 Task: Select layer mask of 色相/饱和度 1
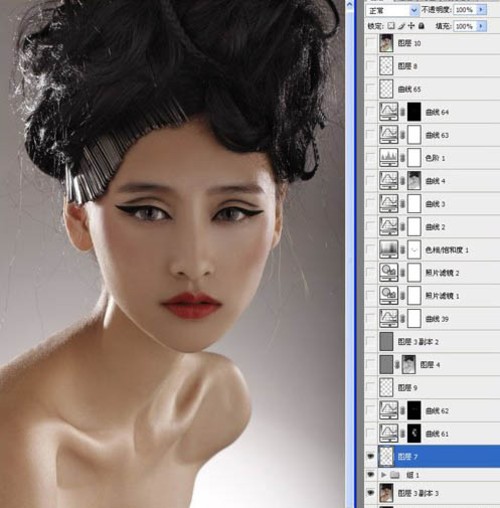[414, 250]
